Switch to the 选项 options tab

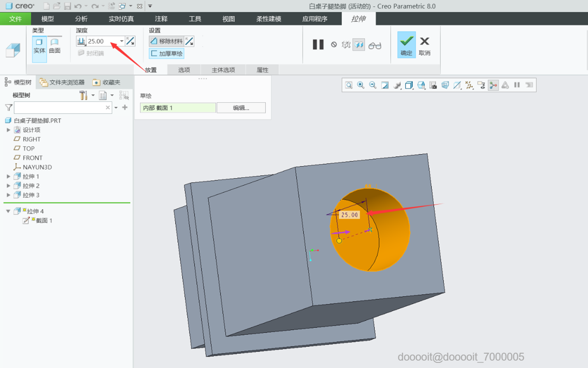point(184,70)
